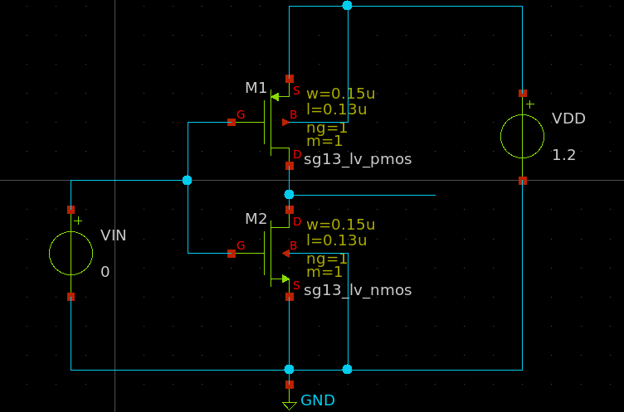624x412 pixels.
Task: Click the drain pin of M2
Action: 289,210
